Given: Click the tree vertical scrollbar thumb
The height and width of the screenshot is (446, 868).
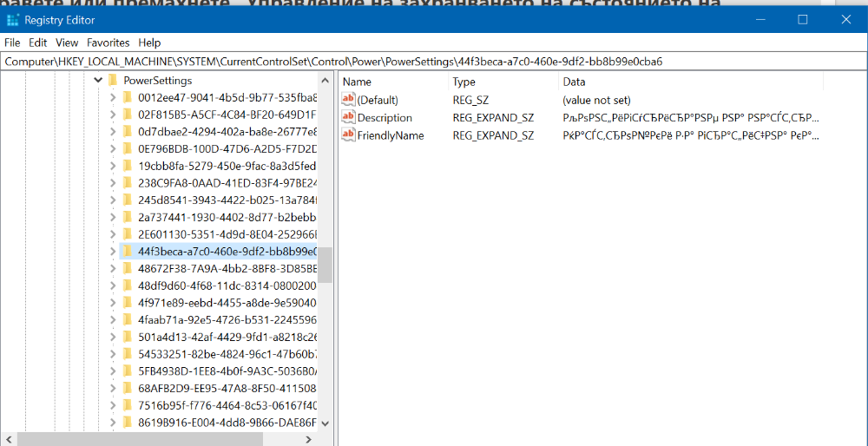Looking at the screenshot, I should [325, 265].
